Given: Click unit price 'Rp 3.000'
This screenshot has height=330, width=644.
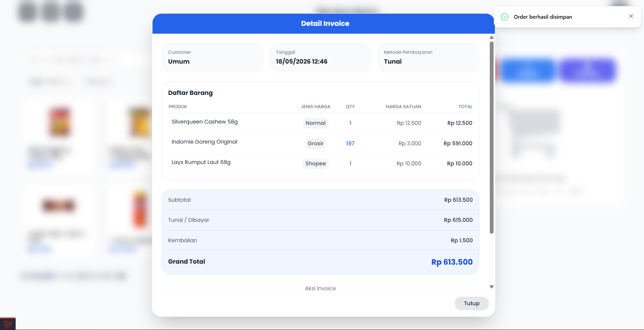Looking at the screenshot, I should [410, 144].
